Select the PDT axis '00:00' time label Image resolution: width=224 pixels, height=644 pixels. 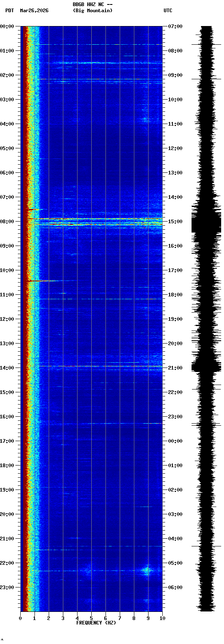coord(7,26)
